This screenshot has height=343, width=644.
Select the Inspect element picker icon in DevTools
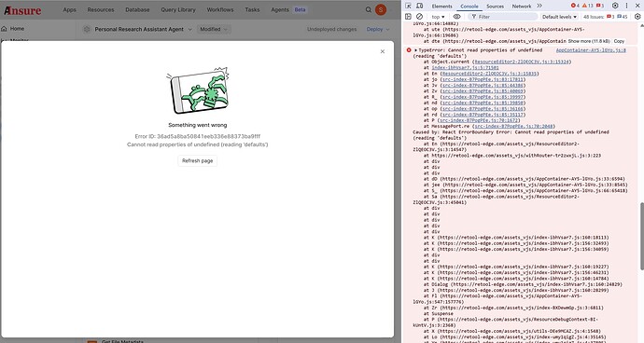(408, 6)
